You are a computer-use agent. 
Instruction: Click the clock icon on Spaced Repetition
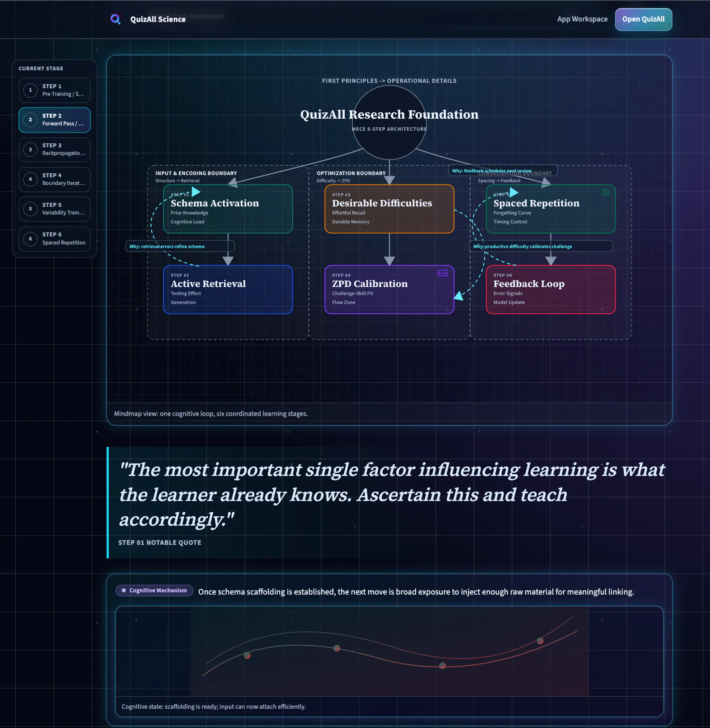click(x=605, y=193)
